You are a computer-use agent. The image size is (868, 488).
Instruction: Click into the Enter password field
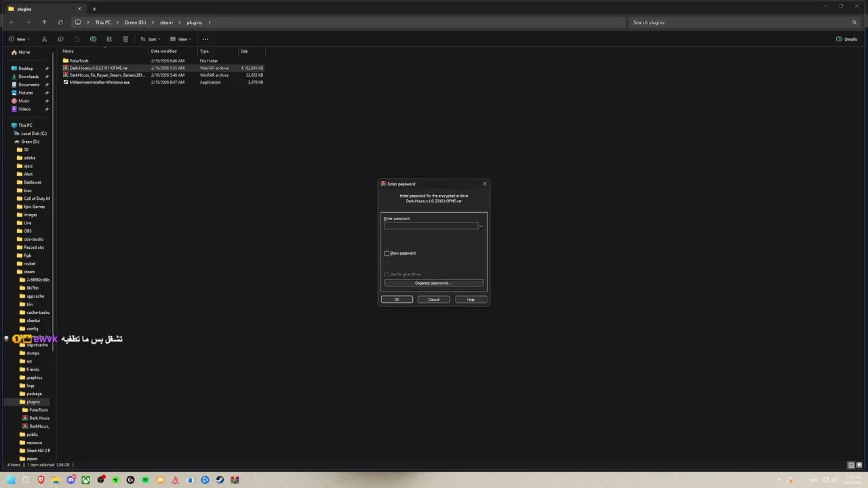pyautogui.click(x=431, y=226)
